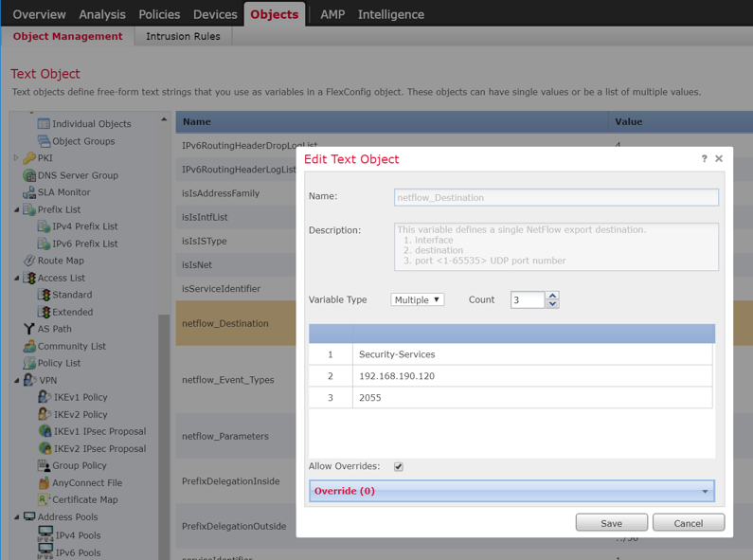The image size is (753, 560).
Task: Click the VPN icon
Action: tap(29, 380)
